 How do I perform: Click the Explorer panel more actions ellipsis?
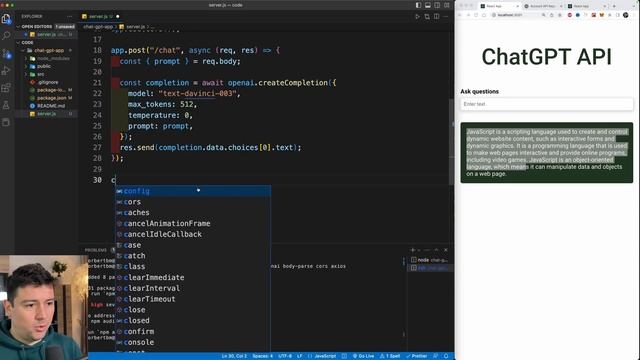(x=70, y=16)
